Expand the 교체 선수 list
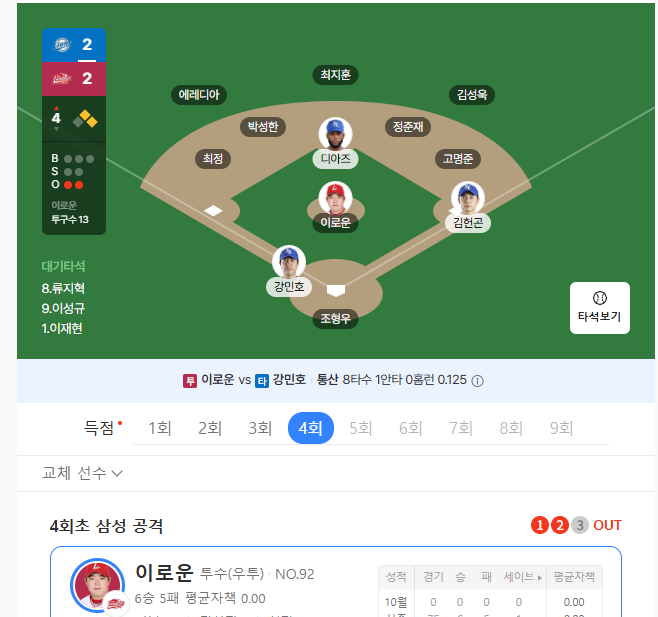Viewport: 658px width, 617px height. [x=82, y=473]
